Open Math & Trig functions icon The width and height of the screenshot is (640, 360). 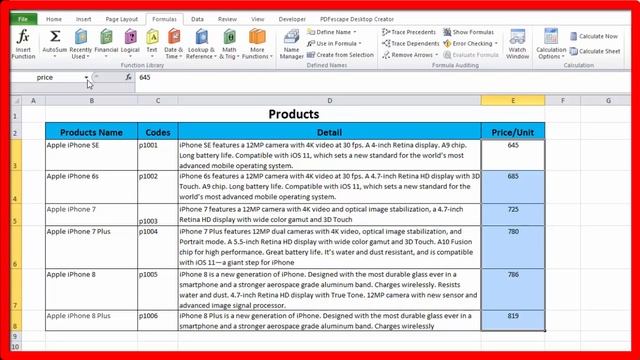[x=229, y=37]
